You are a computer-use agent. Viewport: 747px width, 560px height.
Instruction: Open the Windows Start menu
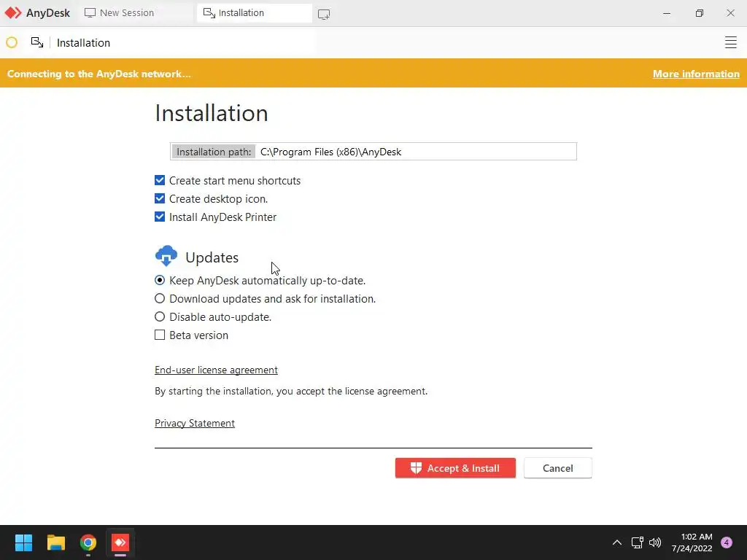pyautogui.click(x=23, y=542)
